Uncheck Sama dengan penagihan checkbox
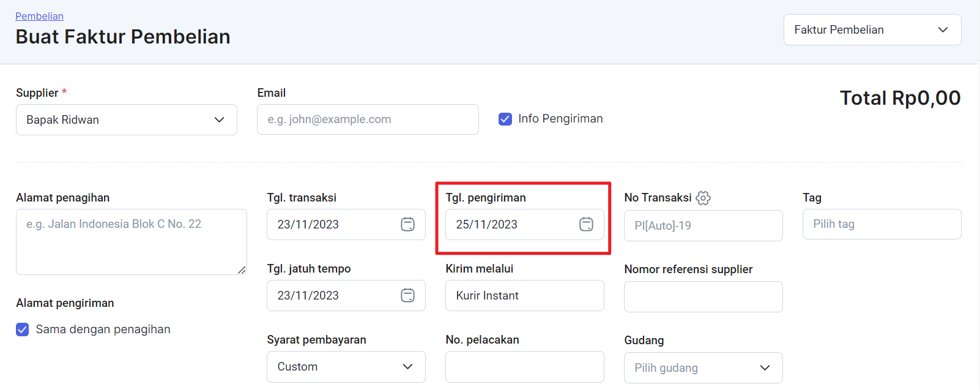 pos(23,330)
